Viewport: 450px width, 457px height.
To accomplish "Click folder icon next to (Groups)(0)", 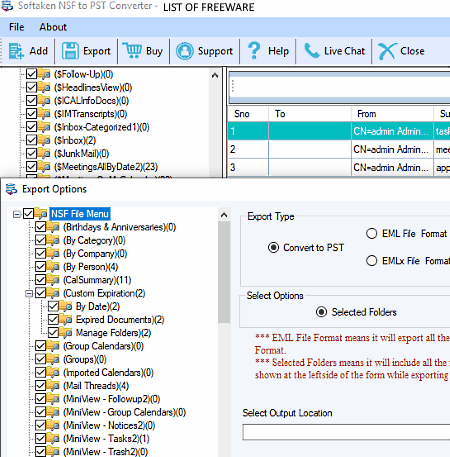I will (53, 359).
